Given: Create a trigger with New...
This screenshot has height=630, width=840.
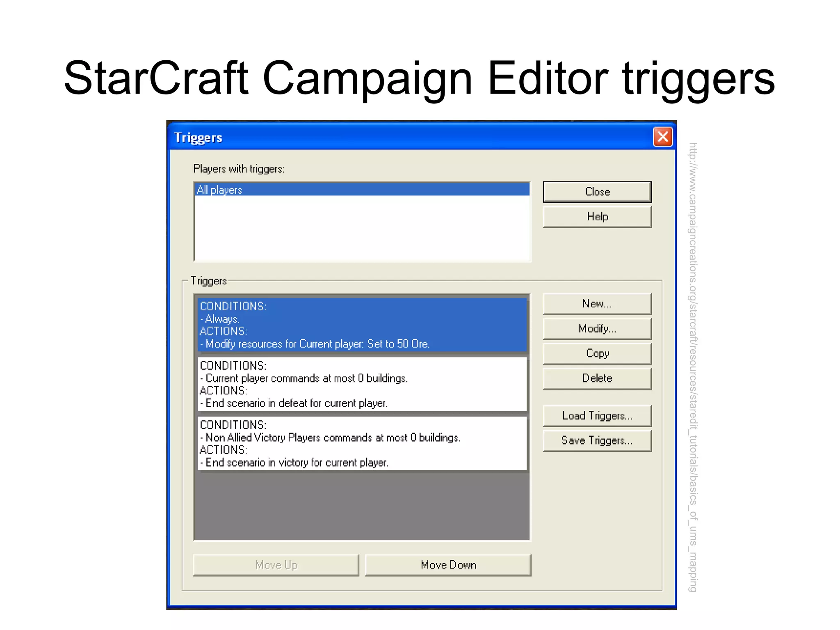Looking at the screenshot, I should tap(597, 304).
